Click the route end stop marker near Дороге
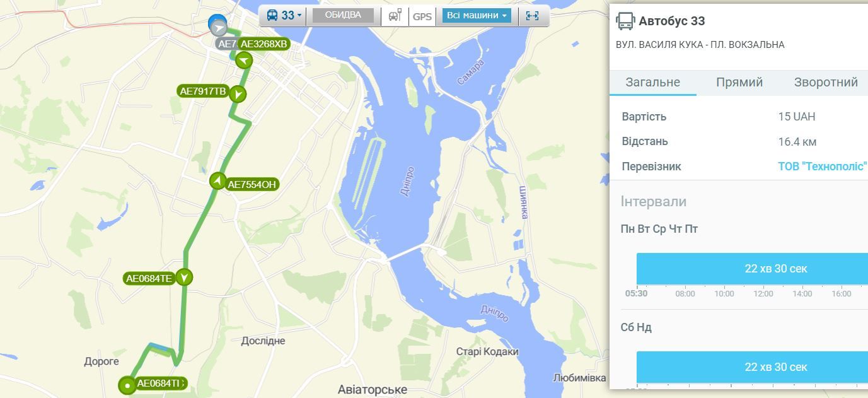Screen dimensions: 868x398 [127, 385]
